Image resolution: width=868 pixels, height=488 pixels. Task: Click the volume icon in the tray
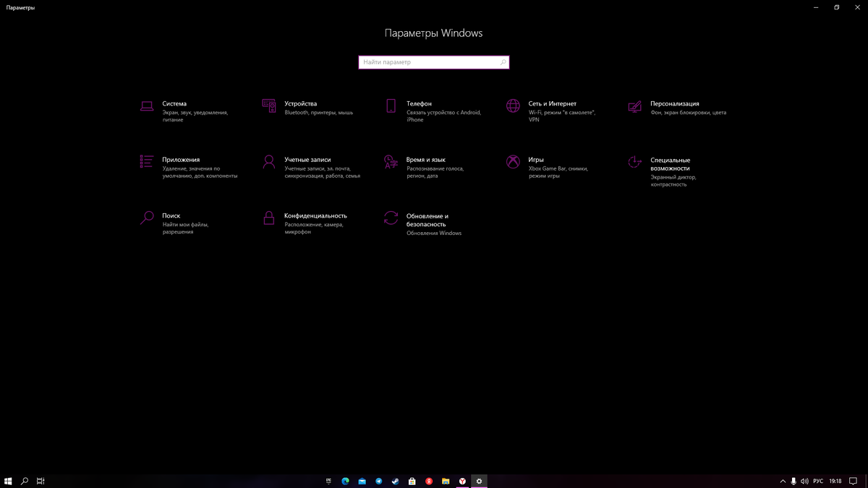click(804, 481)
